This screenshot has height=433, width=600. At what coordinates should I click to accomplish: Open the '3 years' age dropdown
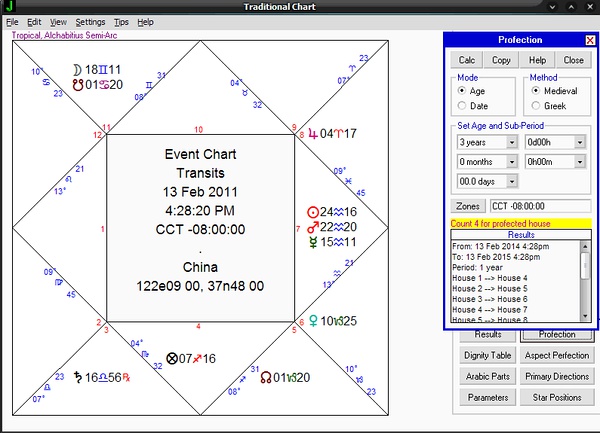[x=511, y=143]
